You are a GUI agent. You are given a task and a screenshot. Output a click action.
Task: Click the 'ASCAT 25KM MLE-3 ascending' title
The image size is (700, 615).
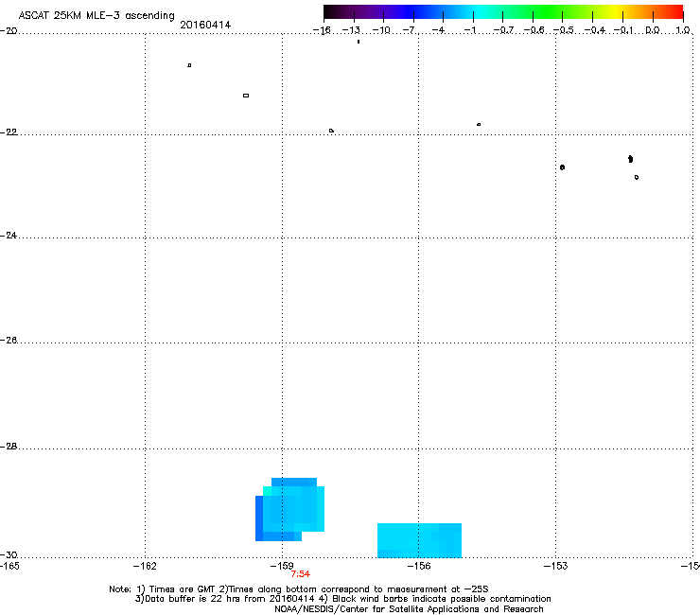coord(96,15)
